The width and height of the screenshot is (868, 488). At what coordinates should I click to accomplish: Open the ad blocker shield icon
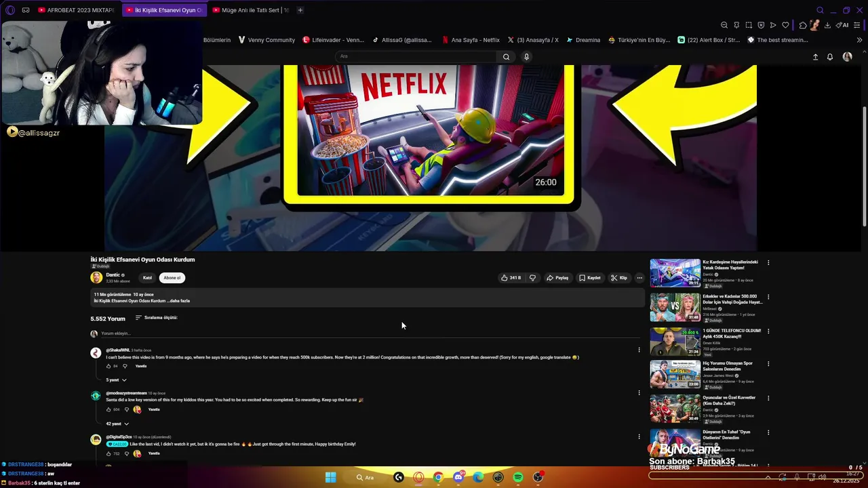pos(761,25)
